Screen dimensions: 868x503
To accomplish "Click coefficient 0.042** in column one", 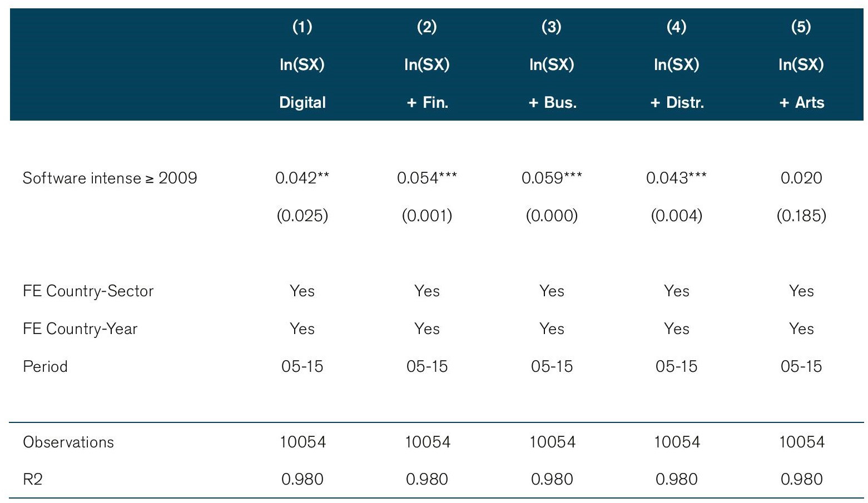I will click(x=302, y=178).
